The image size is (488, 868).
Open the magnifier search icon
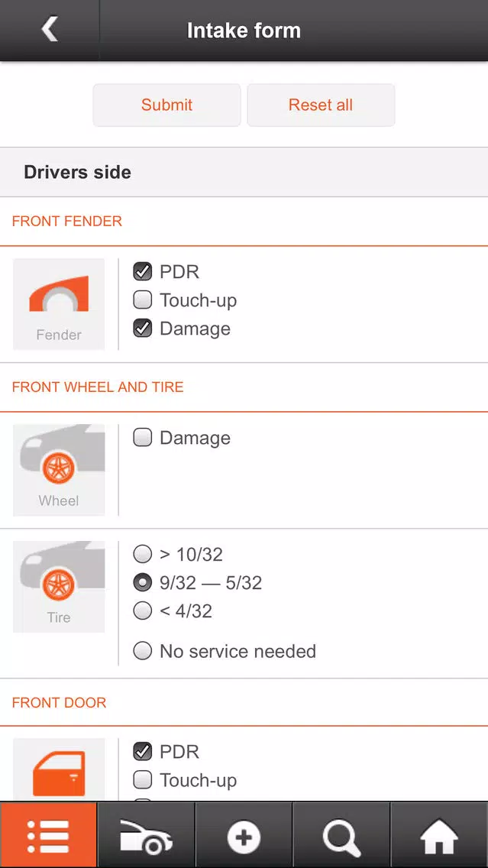click(x=341, y=835)
